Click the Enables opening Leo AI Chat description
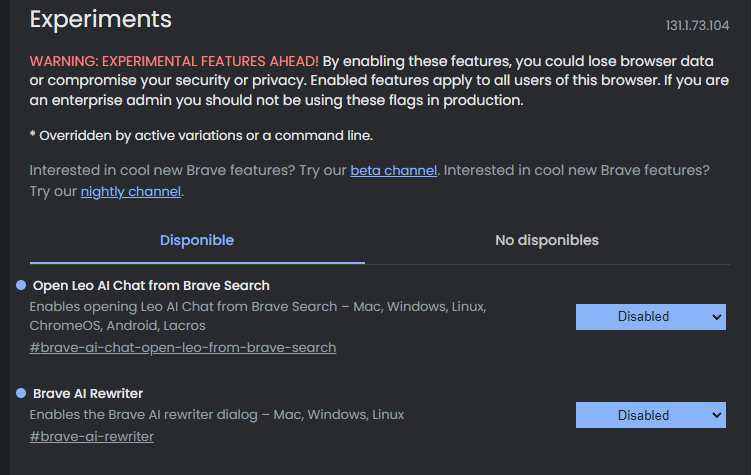This screenshot has width=751, height=475. (x=258, y=316)
